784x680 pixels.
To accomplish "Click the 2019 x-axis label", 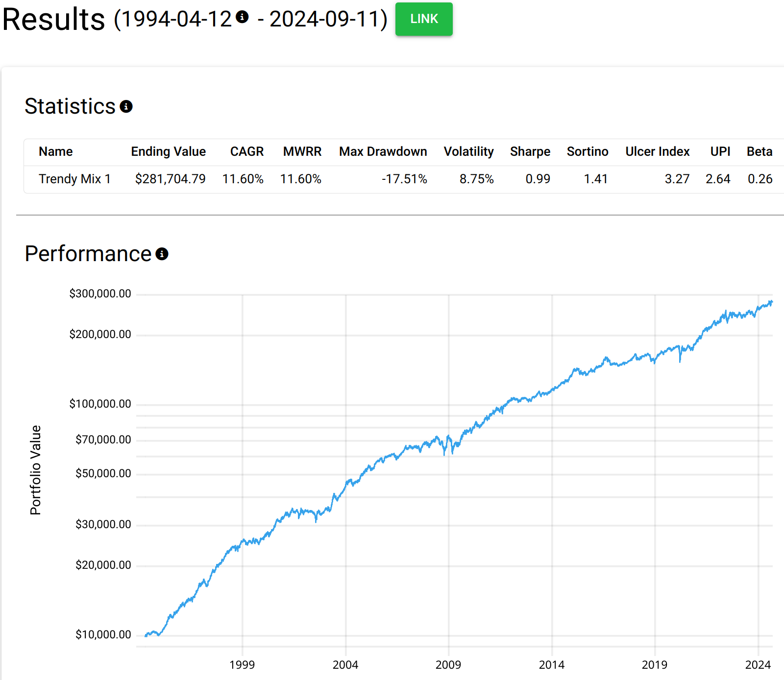I will (655, 665).
